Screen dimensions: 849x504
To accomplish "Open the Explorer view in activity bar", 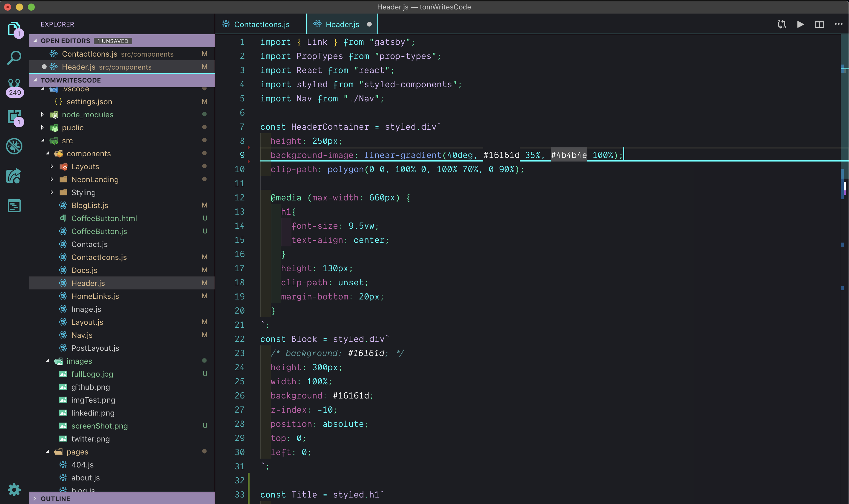I will point(14,29).
